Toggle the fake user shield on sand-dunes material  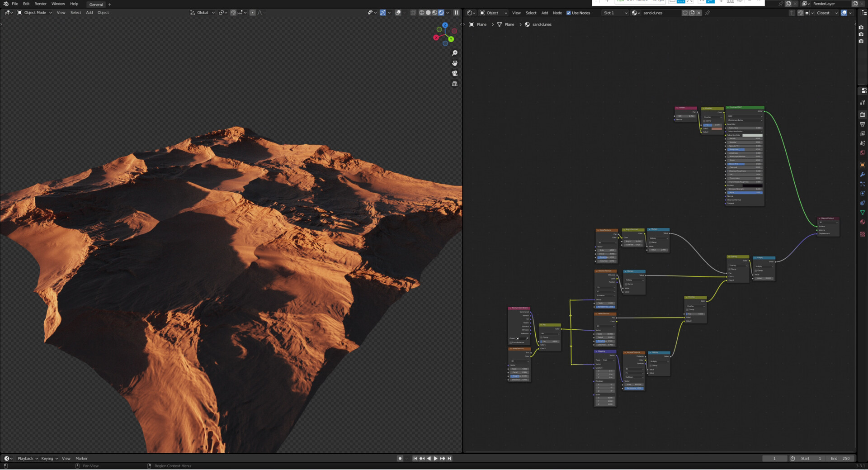pos(685,13)
